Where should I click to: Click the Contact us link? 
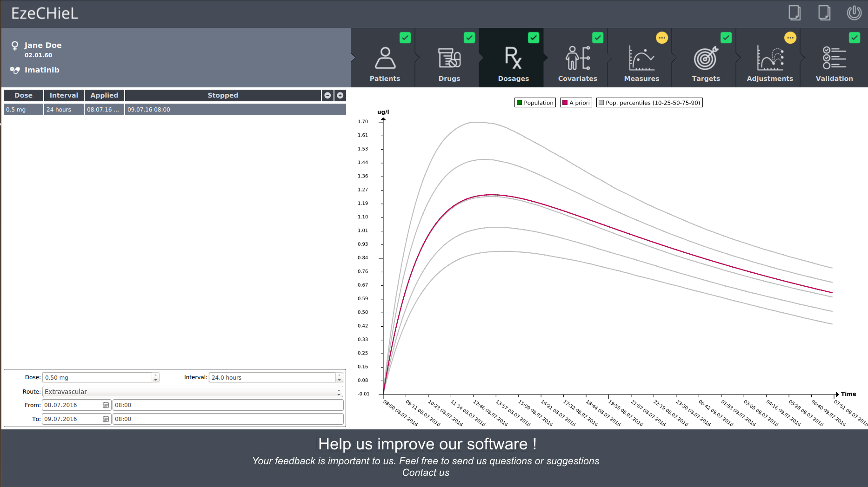426,473
